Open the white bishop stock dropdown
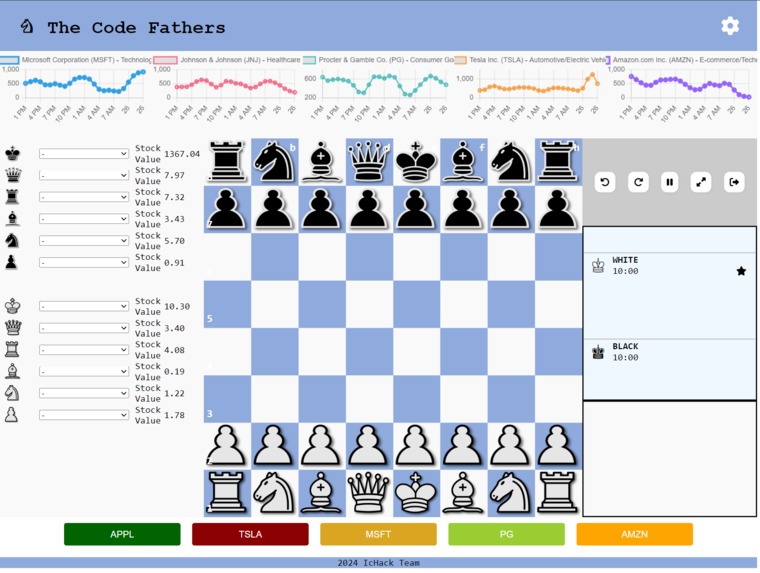The height and width of the screenshot is (573, 760). (84, 371)
